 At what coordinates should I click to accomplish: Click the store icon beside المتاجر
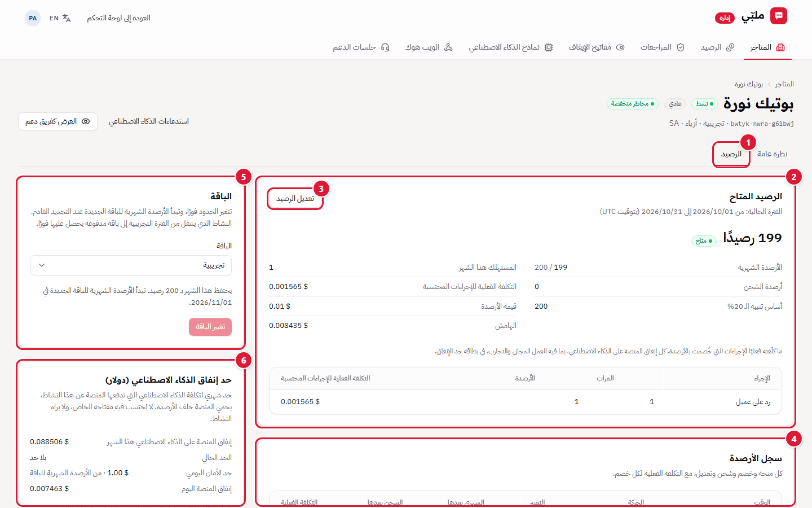(780, 47)
